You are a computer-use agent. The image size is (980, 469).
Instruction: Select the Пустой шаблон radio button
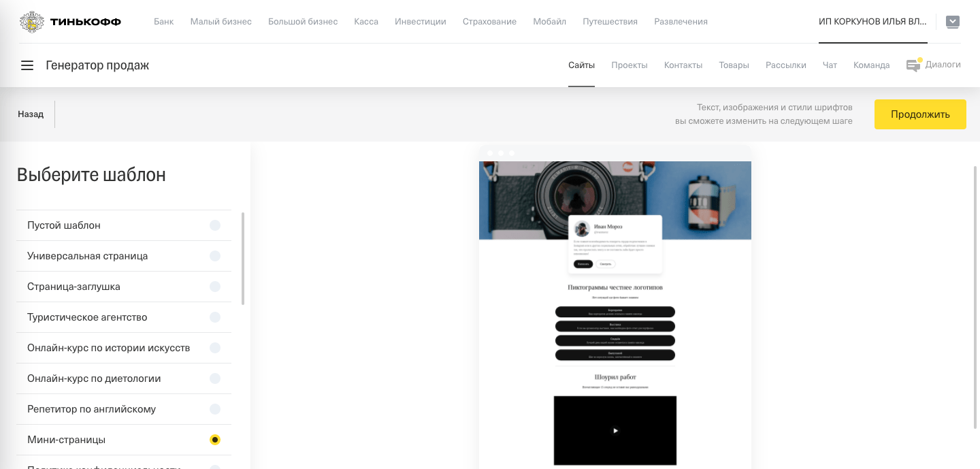point(215,225)
